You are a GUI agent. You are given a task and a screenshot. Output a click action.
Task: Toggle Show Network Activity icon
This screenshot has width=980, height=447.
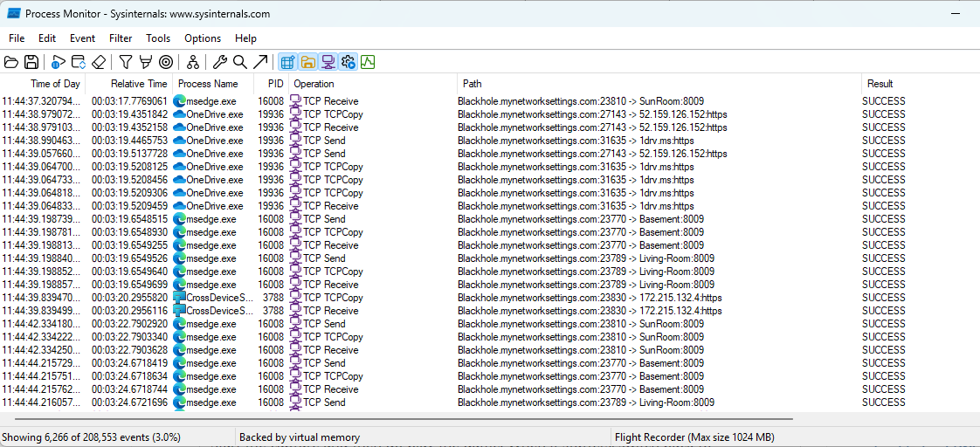tap(328, 62)
